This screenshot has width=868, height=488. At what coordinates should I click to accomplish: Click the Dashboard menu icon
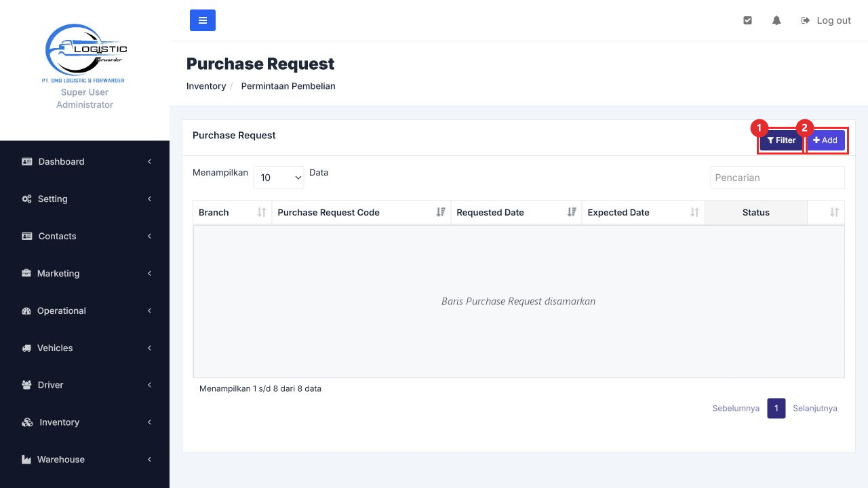[x=27, y=161]
